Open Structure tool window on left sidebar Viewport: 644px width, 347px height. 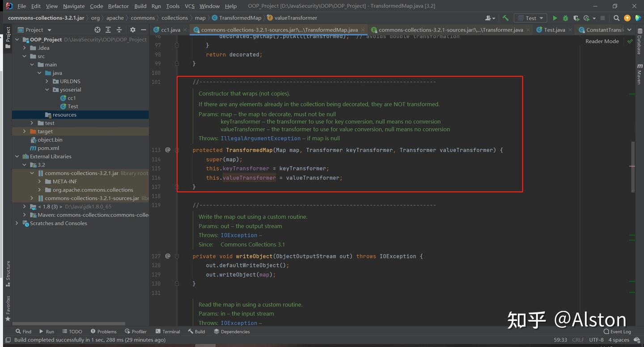pyautogui.click(x=8, y=274)
